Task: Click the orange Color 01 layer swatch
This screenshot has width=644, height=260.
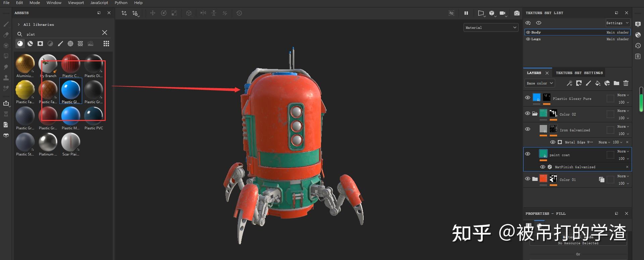Action: point(543,179)
